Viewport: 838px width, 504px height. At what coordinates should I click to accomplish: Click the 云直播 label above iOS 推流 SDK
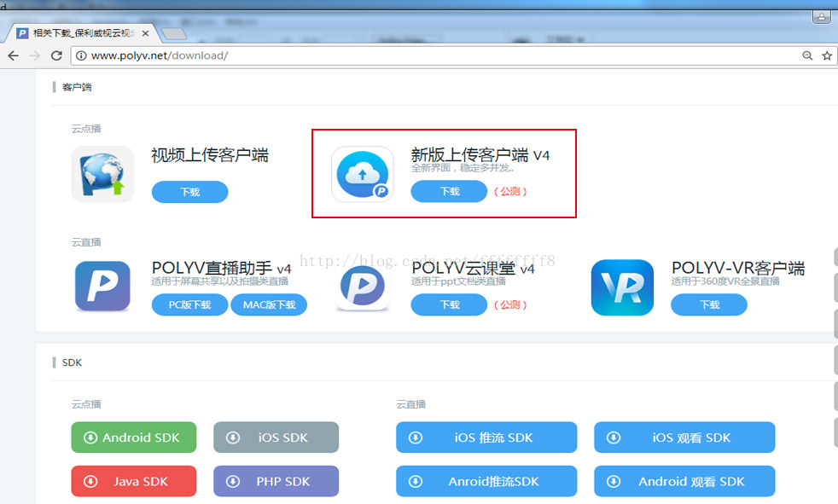411,404
